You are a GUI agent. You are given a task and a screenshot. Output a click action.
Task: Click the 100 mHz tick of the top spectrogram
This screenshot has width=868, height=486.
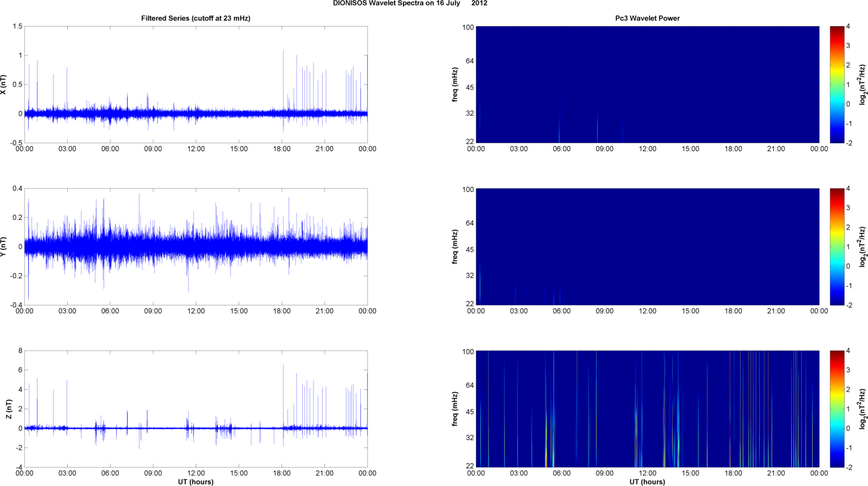468,27
